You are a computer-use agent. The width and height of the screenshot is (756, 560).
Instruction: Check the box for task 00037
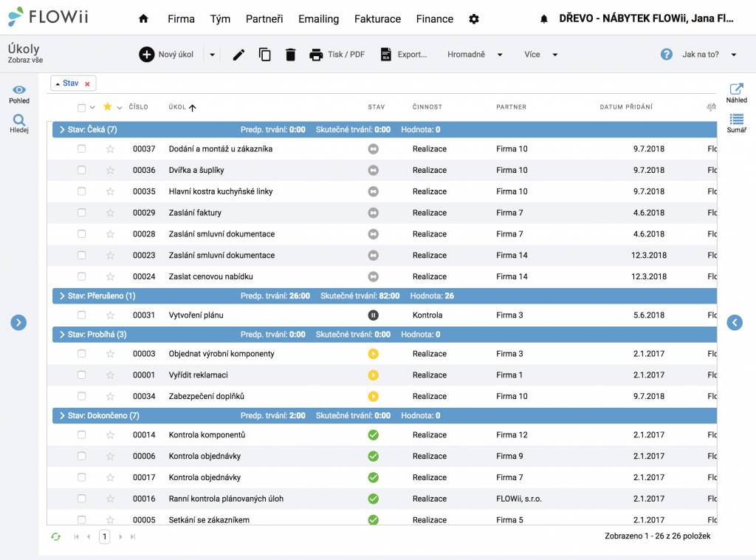81,148
